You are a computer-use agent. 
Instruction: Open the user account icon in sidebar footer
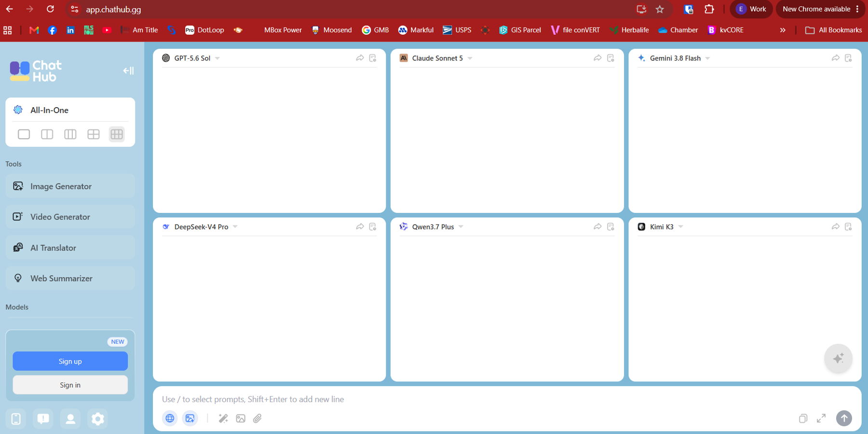70,419
